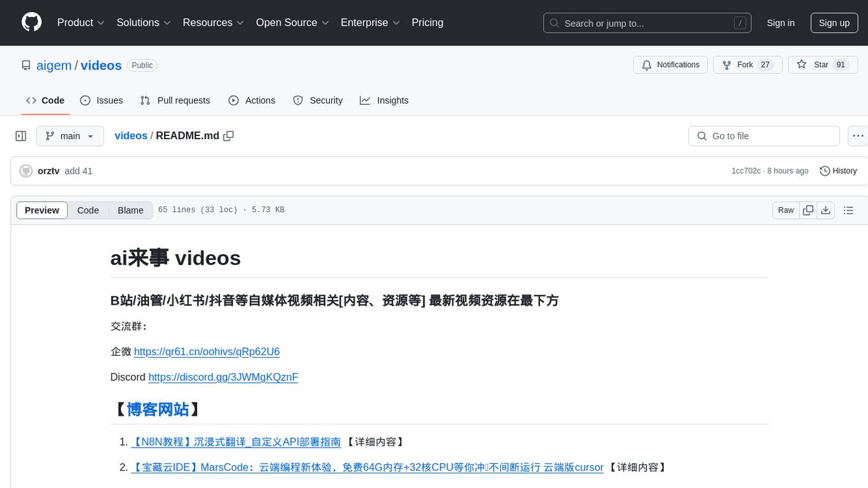Image resolution: width=868 pixels, height=488 pixels.
Task: Open the Raw file view
Action: click(x=786, y=210)
